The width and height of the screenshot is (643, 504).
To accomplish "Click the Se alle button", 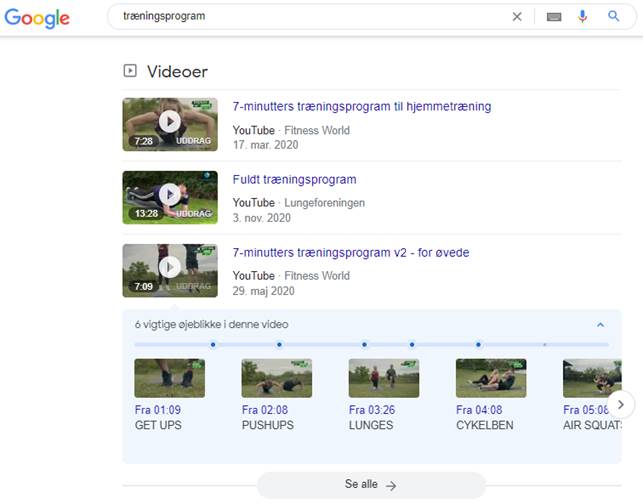I will (x=371, y=485).
